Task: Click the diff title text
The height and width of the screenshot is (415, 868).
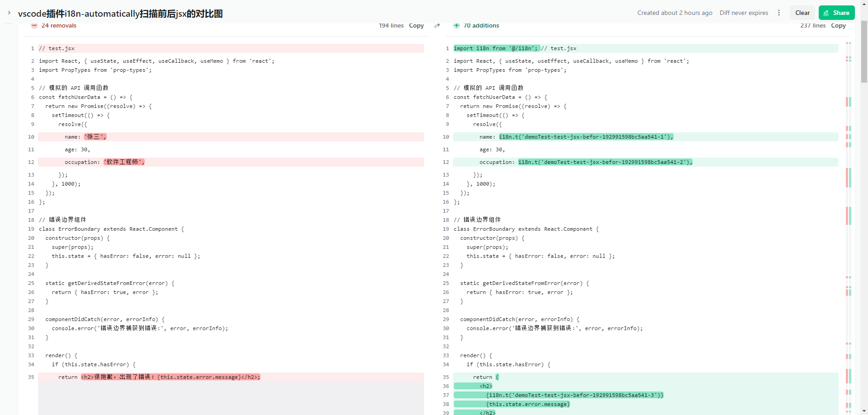Action: 120,14
